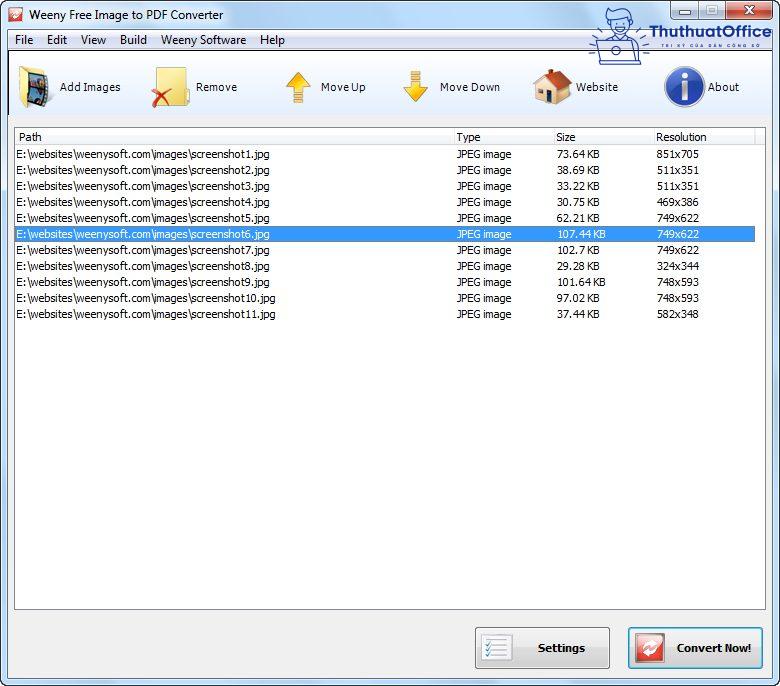Click the Remove folder icon with red X
Viewport: 780px width, 686px height.
tap(170, 88)
